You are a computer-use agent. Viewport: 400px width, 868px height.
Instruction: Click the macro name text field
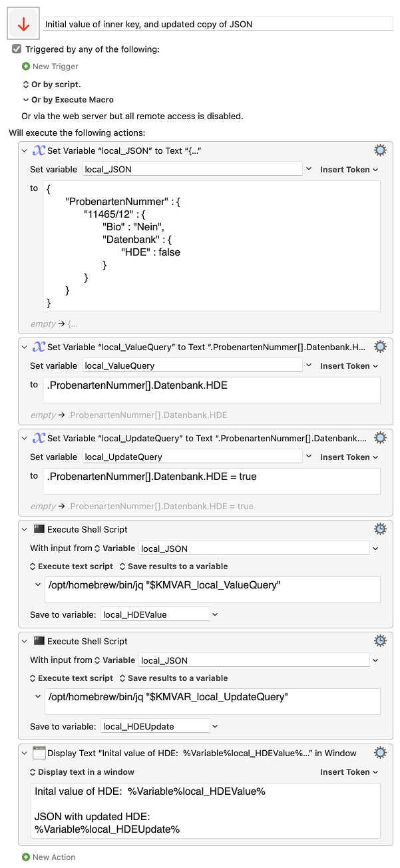[x=213, y=23]
